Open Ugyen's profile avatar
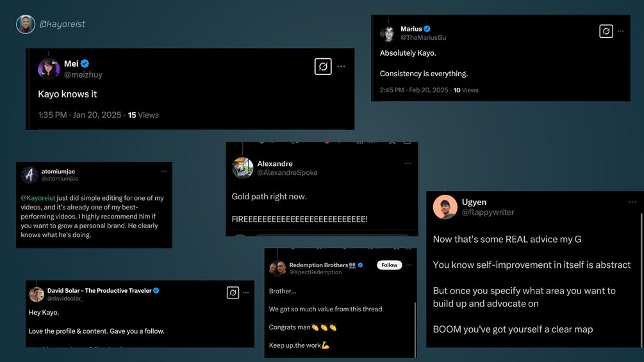Image resolution: width=644 pixels, height=362 pixels. click(445, 207)
